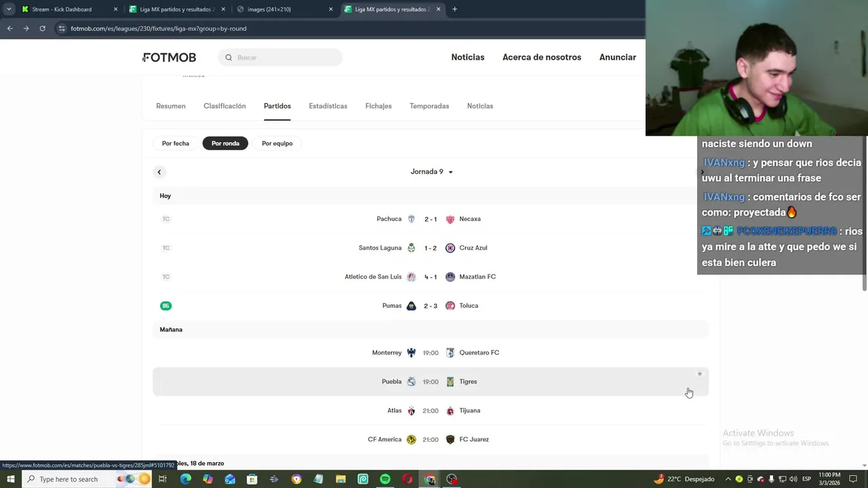This screenshot has width=868, height=488.
Task: Open the Pumas vs Toluca live match
Action: (431, 306)
